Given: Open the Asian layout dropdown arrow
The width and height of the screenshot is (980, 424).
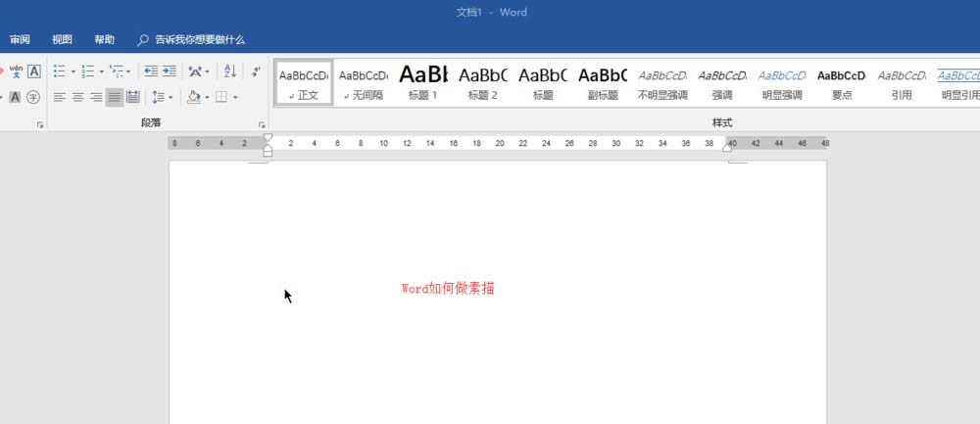Looking at the screenshot, I should 208,71.
